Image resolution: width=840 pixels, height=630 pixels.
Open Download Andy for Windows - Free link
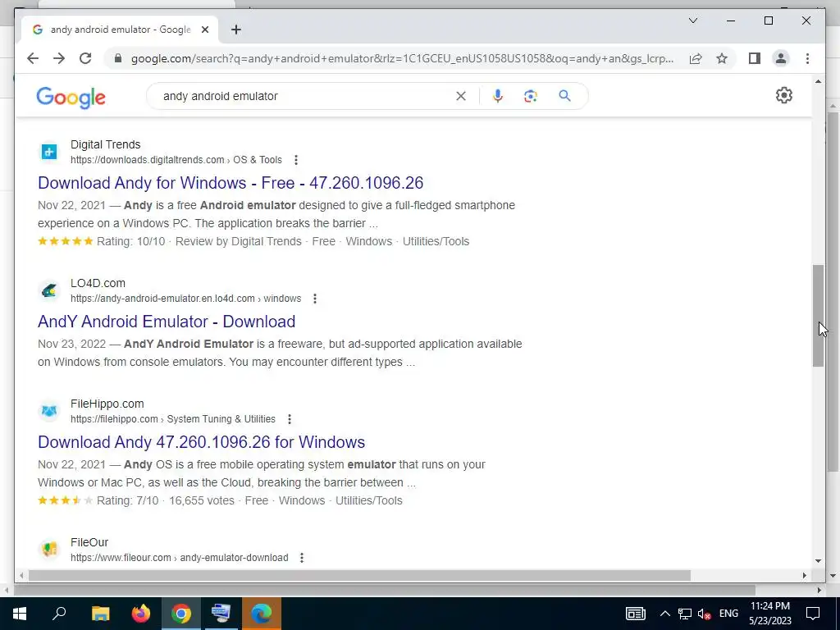[x=231, y=183]
